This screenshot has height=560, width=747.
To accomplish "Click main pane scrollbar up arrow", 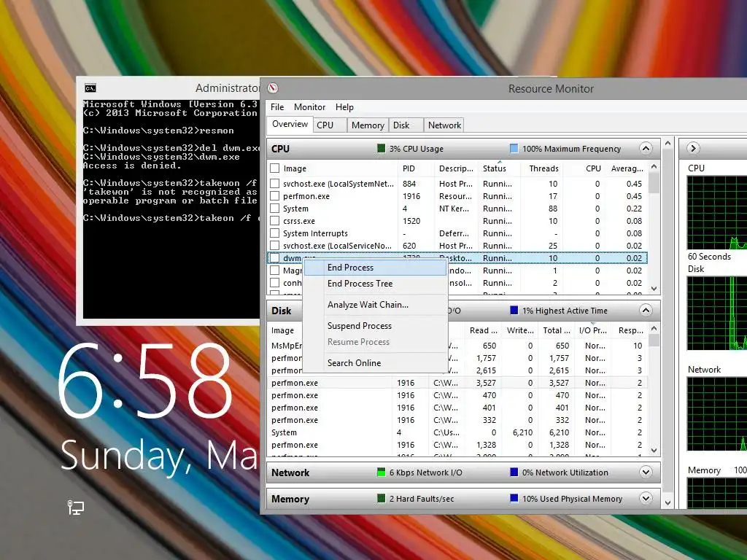I will [x=668, y=143].
